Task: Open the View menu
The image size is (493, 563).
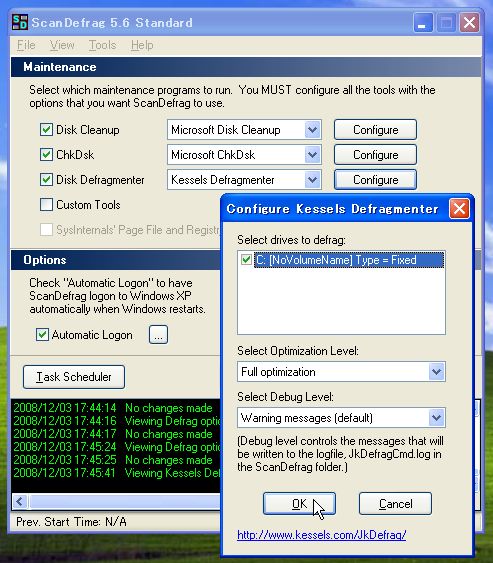Action: point(62,45)
